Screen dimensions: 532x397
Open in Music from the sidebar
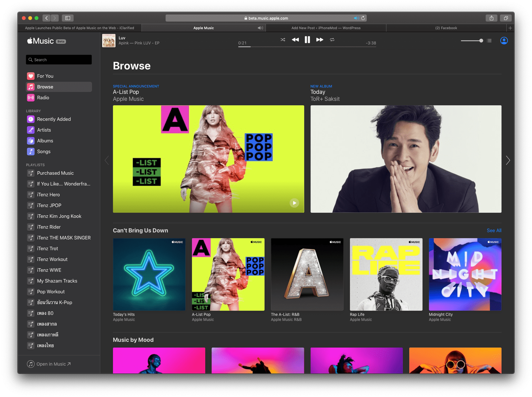click(49, 364)
